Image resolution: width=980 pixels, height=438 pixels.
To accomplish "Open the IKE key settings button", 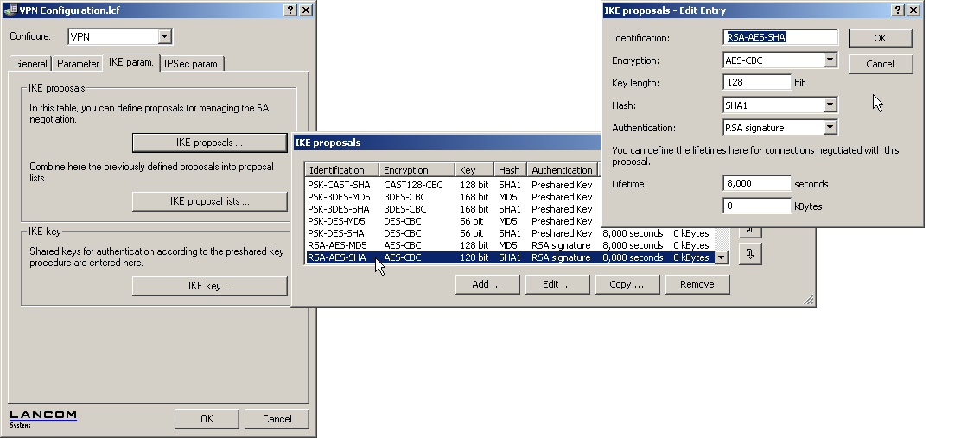I will point(209,286).
